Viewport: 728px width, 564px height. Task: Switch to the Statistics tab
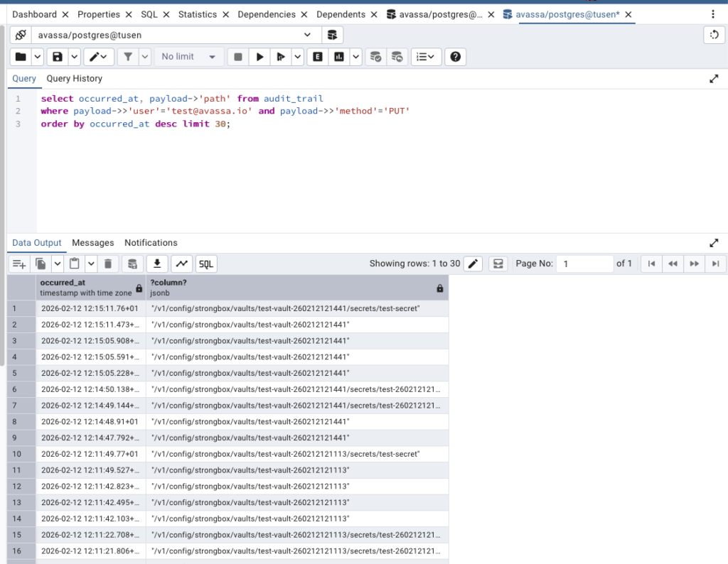point(198,14)
